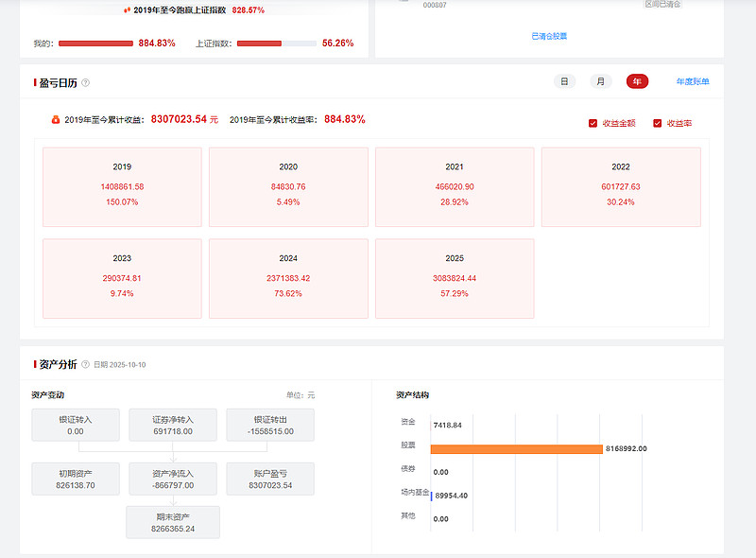Switch calendar to 日 view
The height and width of the screenshot is (558, 756).
[x=564, y=81]
